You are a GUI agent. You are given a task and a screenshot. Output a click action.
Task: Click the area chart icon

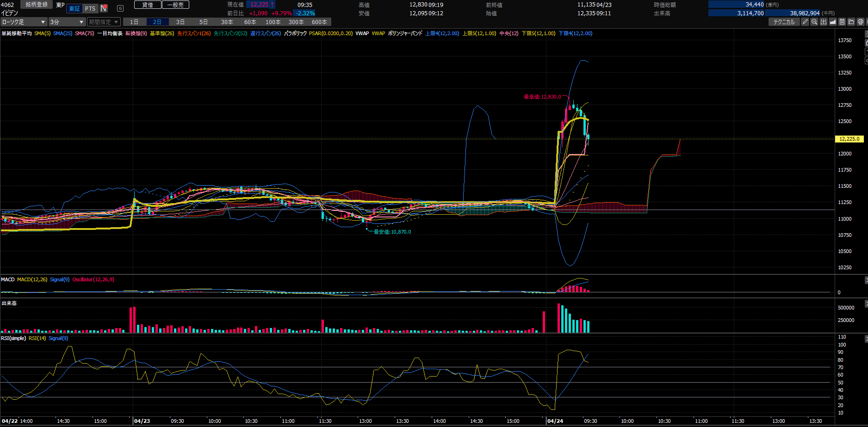tap(833, 22)
